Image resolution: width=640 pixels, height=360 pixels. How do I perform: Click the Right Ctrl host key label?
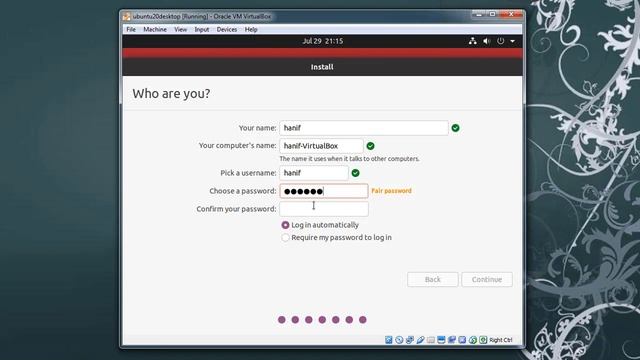coord(500,340)
